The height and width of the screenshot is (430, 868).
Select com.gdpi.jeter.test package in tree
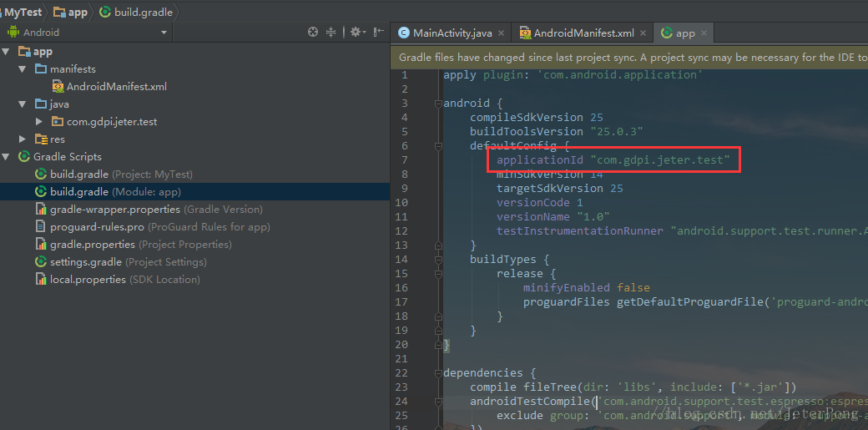pyautogui.click(x=105, y=121)
